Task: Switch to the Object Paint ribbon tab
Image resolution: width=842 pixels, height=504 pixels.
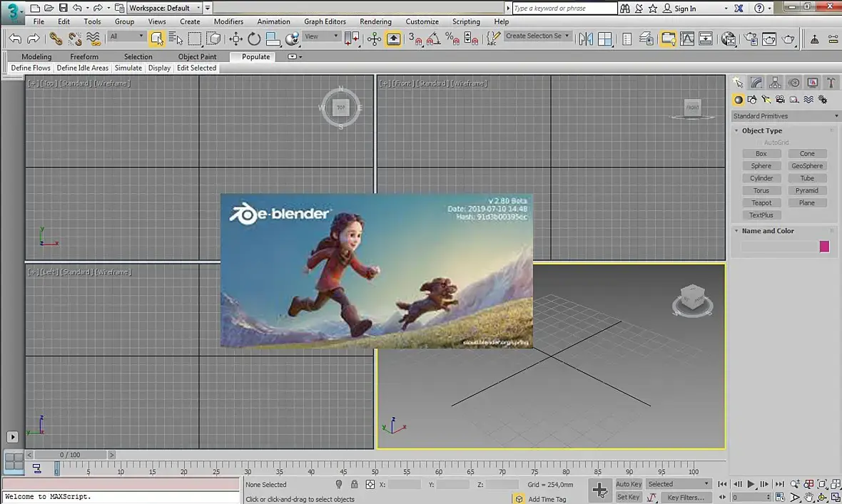Action: coord(197,56)
